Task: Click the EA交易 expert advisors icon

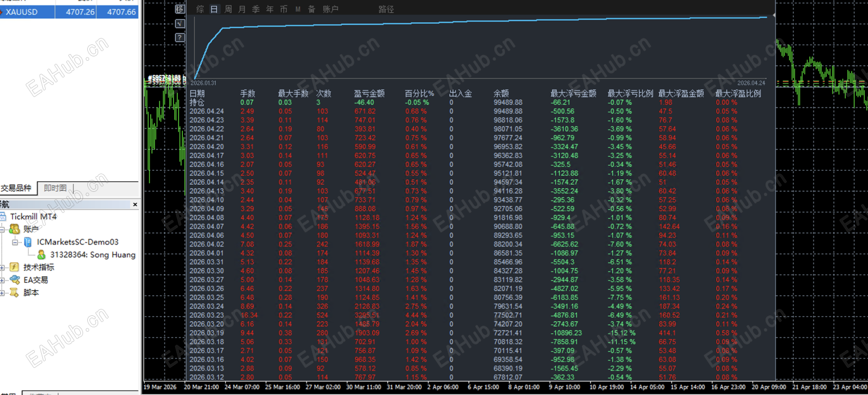Action: [15, 280]
